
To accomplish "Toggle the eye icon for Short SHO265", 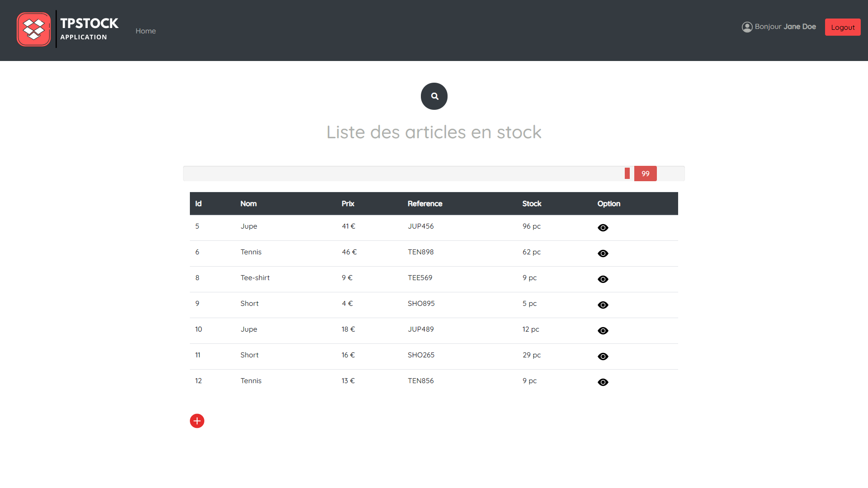I will [x=603, y=357].
